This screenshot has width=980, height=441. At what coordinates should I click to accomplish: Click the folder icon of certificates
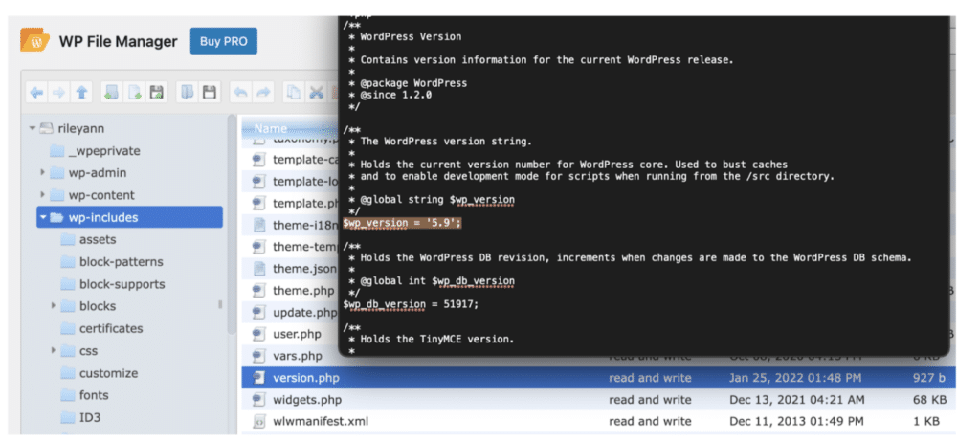[68, 328]
